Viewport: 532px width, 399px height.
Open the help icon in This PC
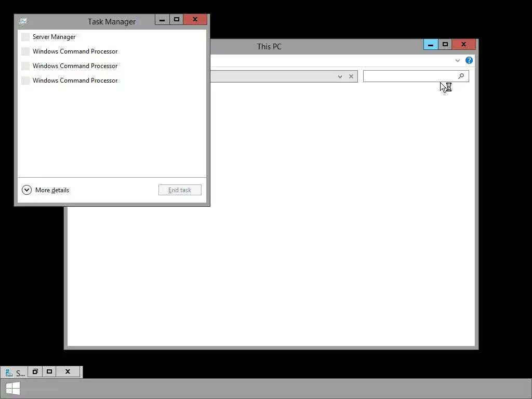click(469, 60)
